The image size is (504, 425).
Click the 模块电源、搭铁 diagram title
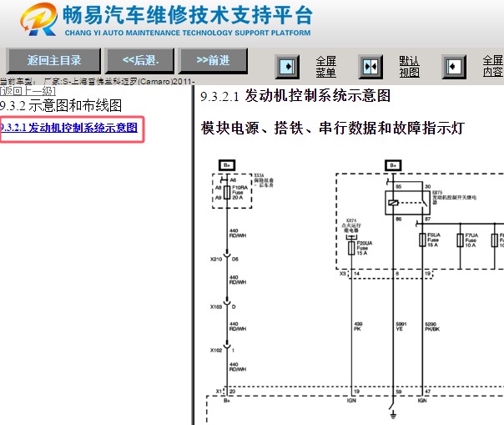pos(332,128)
